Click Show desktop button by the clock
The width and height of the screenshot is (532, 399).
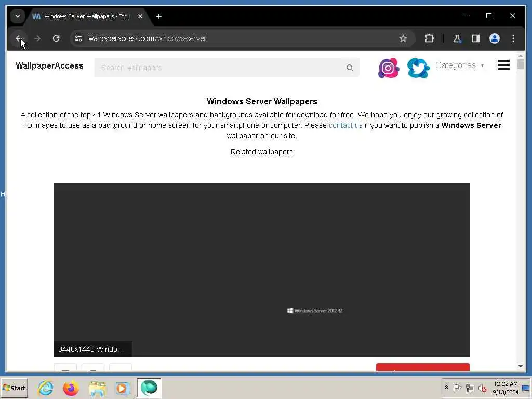click(x=526, y=388)
